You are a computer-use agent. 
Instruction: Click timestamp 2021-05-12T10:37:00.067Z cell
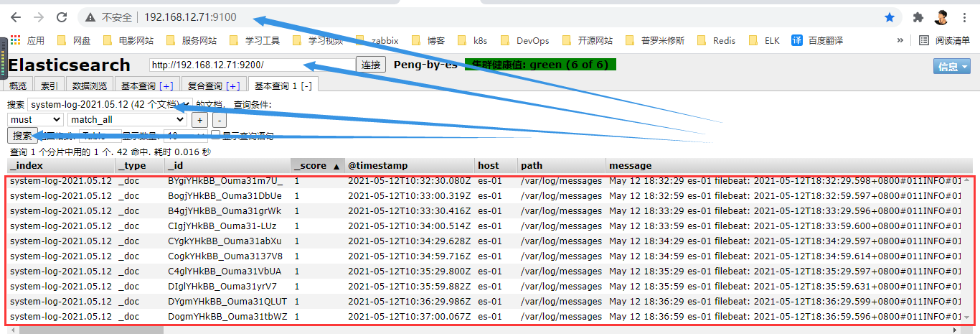pos(410,317)
